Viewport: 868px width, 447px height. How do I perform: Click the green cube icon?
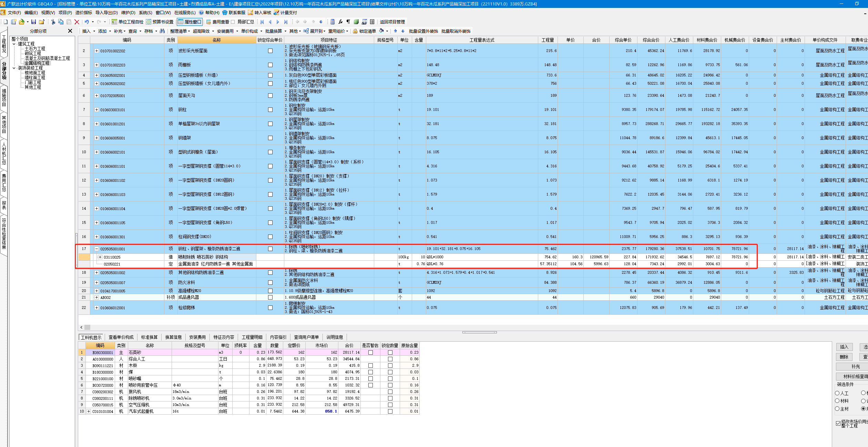356,22
